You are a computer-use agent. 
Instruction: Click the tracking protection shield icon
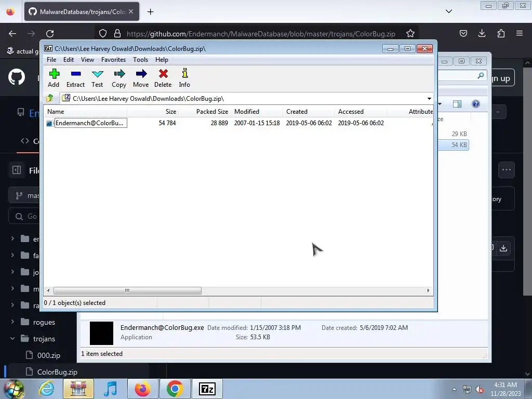coord(103,34)
